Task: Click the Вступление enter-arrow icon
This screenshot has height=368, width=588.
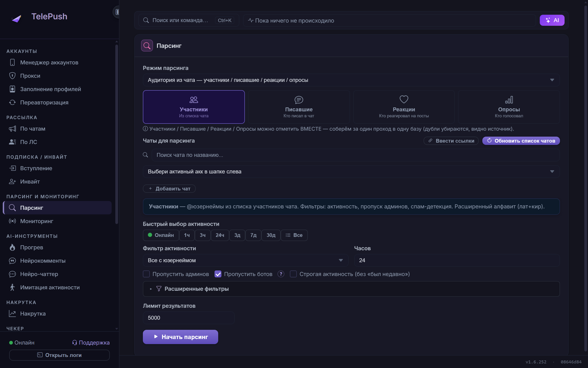Action: (12, 168)
